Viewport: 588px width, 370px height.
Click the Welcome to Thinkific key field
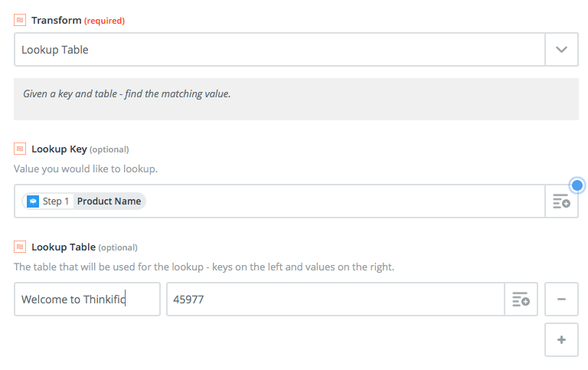tap(87, 300)
